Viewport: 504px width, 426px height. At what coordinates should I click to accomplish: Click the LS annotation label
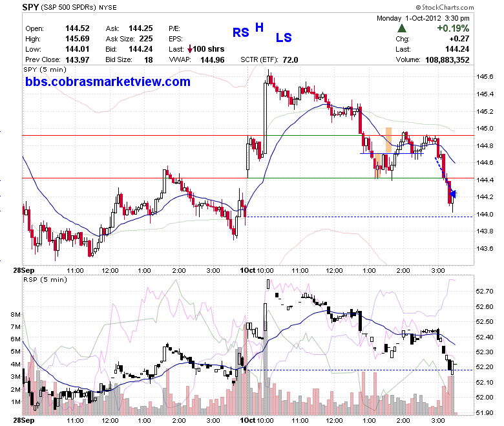284,38
